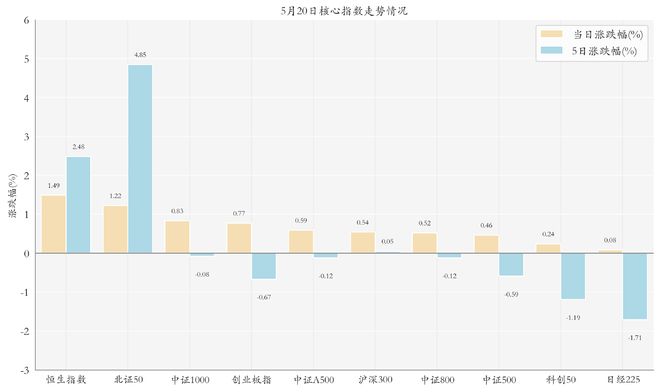Image resolution: width=660 pixels, height=392 pixels.
Task: Click the blue -1.19 bar for 科创50
Action: click(x=573, y=276)
